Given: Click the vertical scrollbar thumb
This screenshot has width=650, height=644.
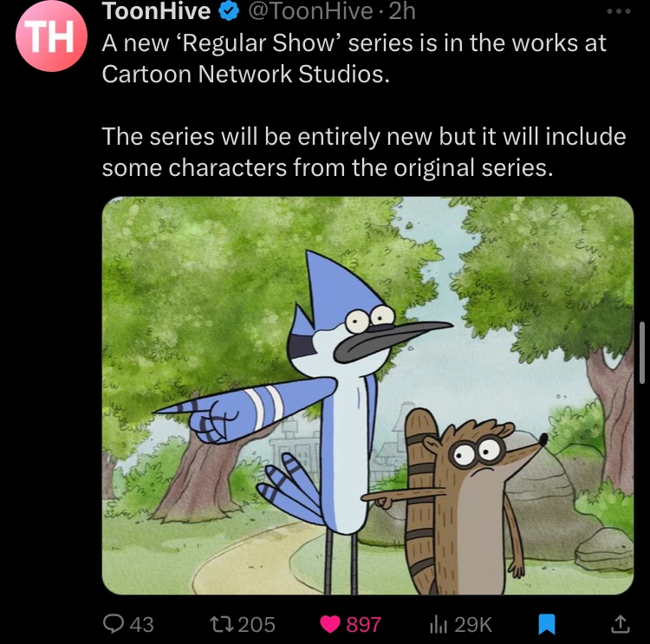Looking at the screenshot, I should pyautogui.click(x=641, y=353).
